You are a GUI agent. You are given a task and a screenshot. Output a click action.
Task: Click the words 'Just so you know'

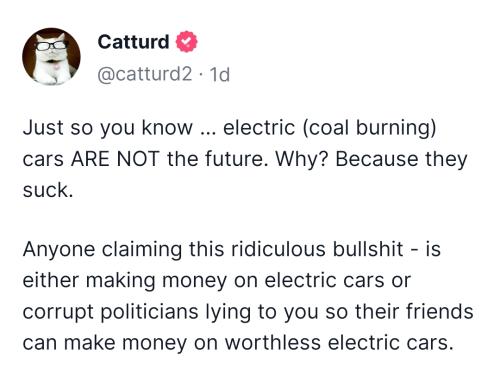(108, 128)
